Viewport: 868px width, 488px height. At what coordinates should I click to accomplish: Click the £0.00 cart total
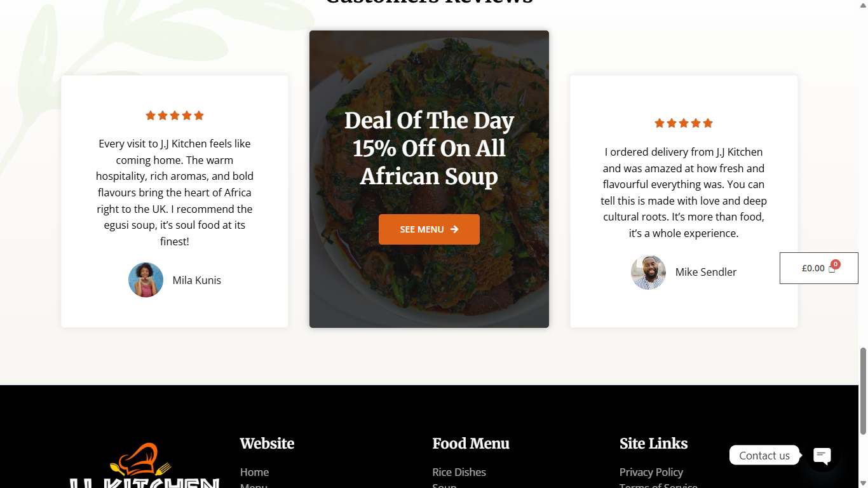point(813,268)
